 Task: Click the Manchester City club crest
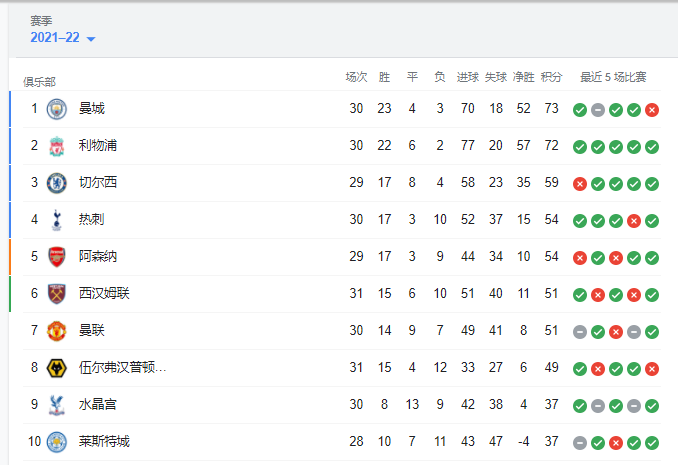point(57,108)
